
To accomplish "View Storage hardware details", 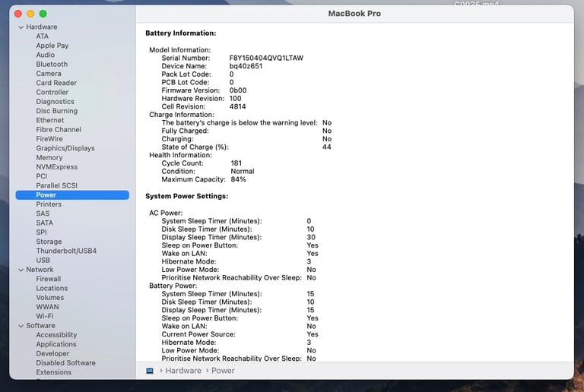I will [x=49, y=242].
